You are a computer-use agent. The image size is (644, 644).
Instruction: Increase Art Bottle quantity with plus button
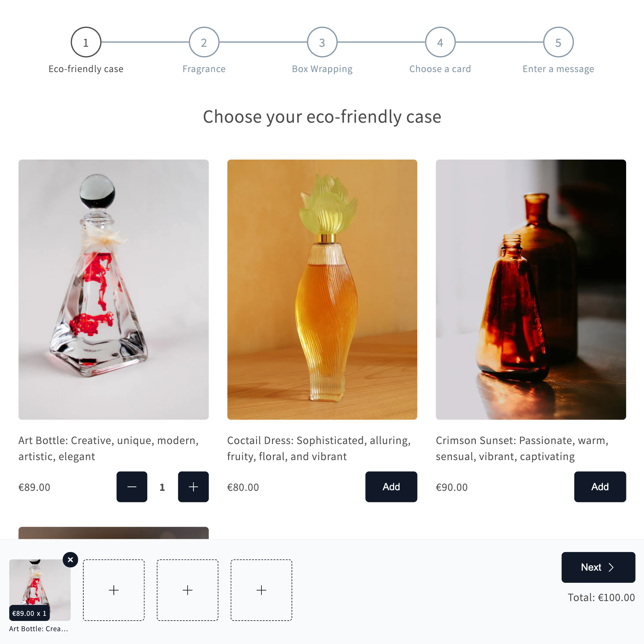(193, 487)
